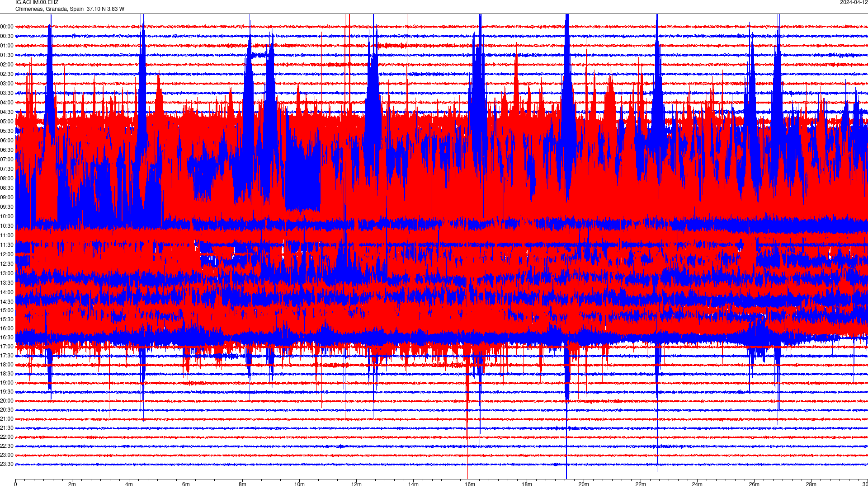Click the 08:30 trace time label
Viewport: 868px width, 488px height.
[x=7, y=188]
